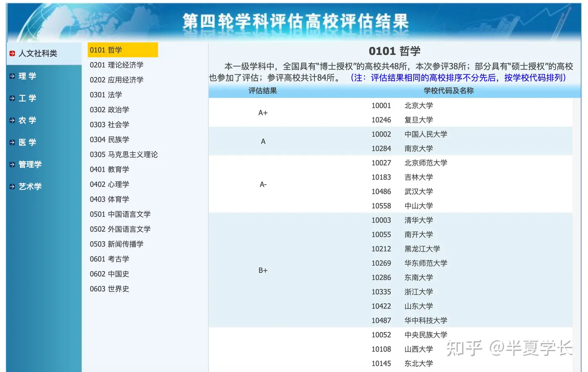Select 0101 哲学 subject
This screenshot has width=588, height=372.
point(106,50)
